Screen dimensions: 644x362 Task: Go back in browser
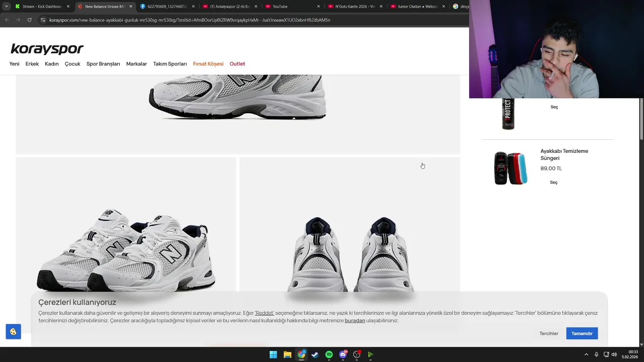tap(7, 20)
